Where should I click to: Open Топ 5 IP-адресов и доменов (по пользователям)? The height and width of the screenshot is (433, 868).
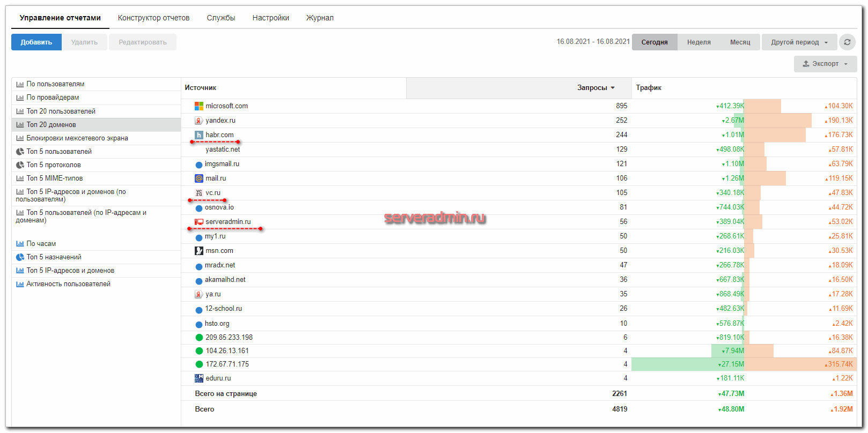coord(97,196)
